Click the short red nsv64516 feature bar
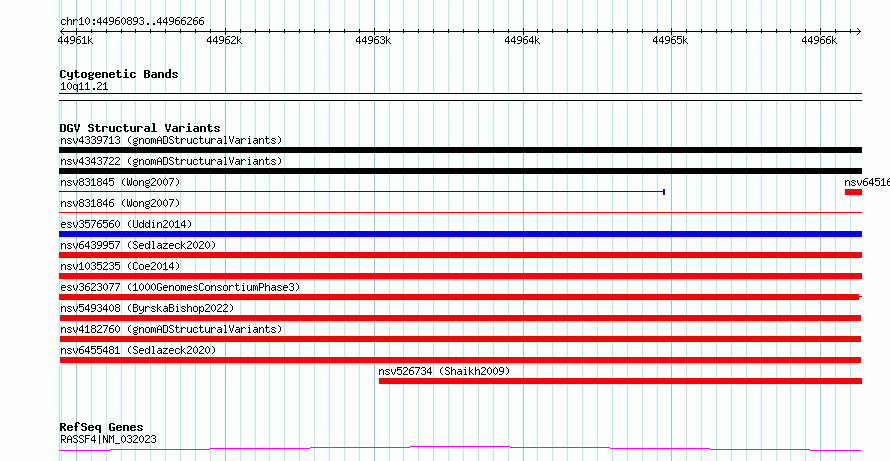The image size is (890, 461). pyautogui.click(x=853, y=192)
